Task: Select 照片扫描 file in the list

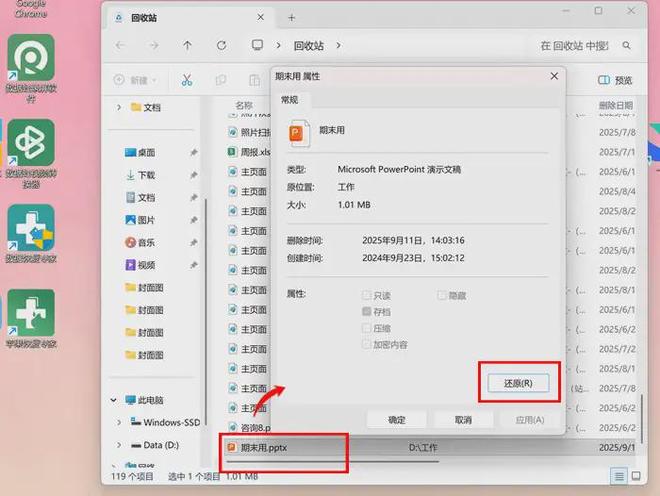Action: [x=250, y=132]
